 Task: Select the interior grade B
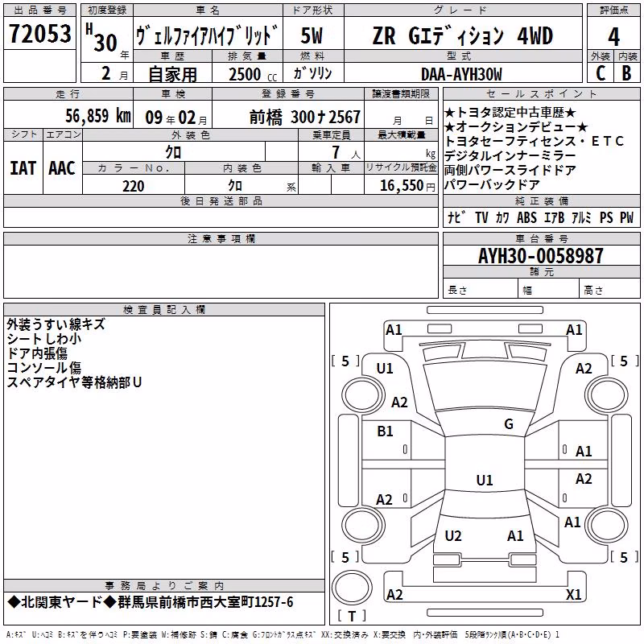coord(626,73)
